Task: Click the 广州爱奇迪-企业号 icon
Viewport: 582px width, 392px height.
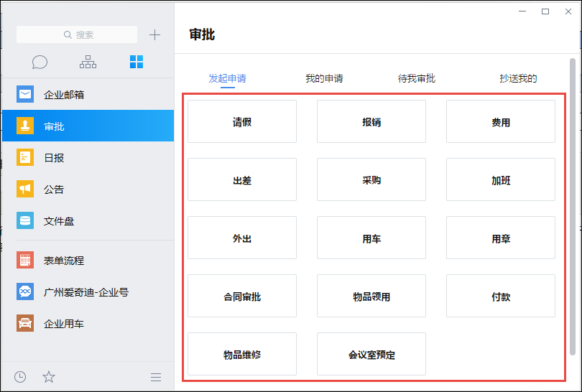Action: pos(25,291)
